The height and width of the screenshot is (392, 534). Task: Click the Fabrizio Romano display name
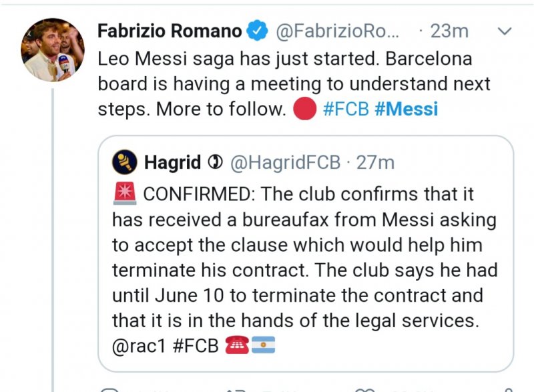170,31
